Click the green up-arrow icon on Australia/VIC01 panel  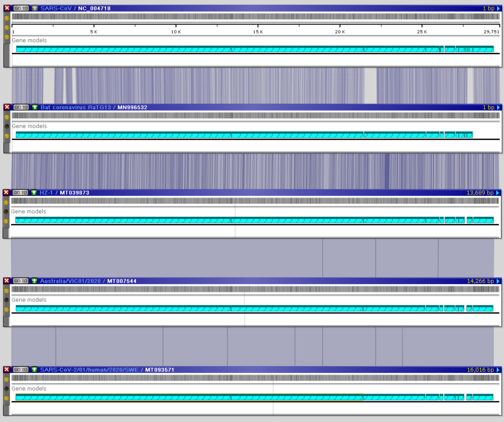coord(34,281)
